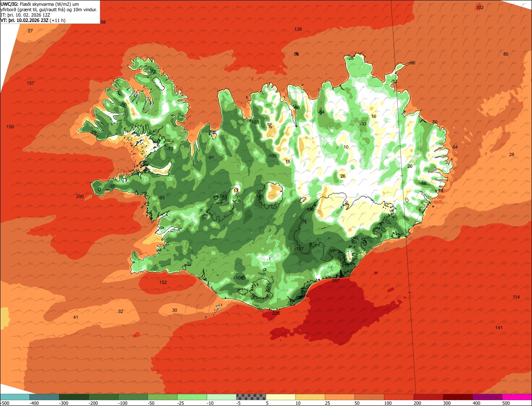Viewport: 532px width, 406px height.
Task: Click the 20 value in east Iceland
Action: point(410,166)
